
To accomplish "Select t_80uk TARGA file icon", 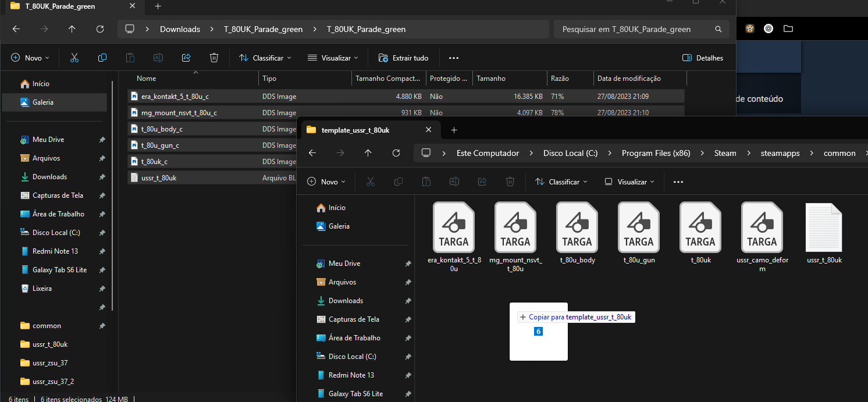I will click(700, 227).
